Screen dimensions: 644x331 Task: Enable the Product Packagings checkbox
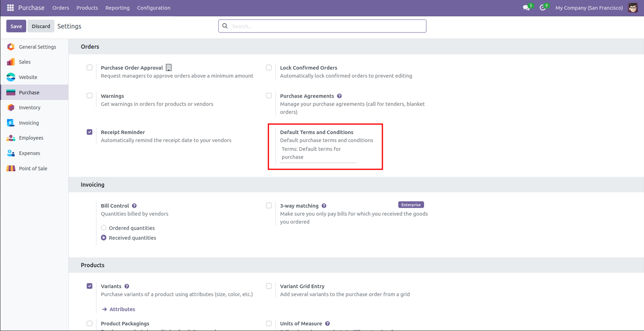(90, 323)
